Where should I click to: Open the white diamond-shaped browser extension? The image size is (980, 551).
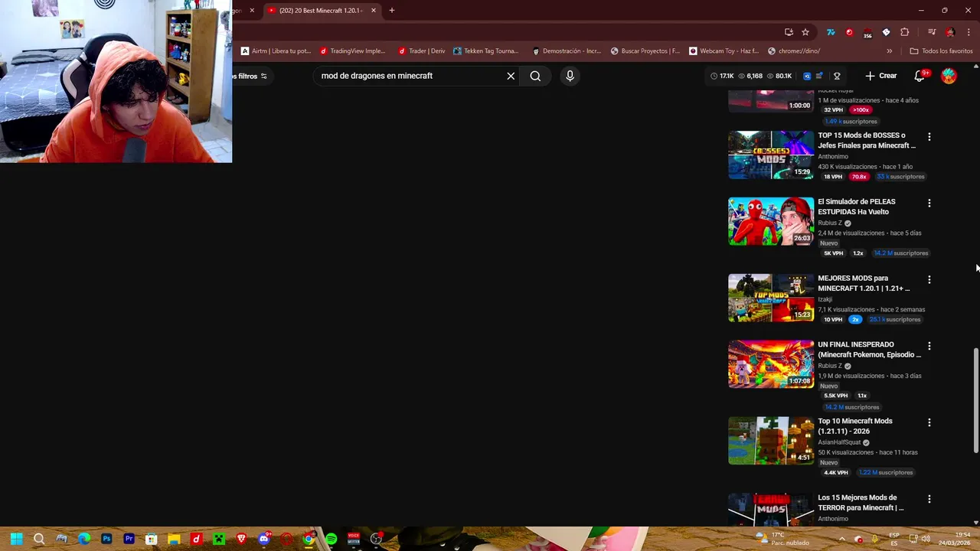point(886,32)
